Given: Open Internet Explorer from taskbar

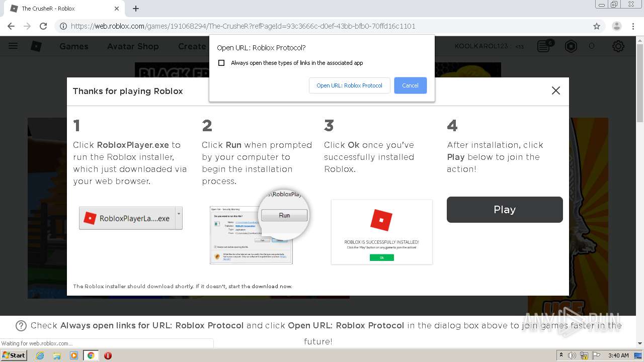Looking at the screenshot, I should pyautogui.click(x=40, y=355).
